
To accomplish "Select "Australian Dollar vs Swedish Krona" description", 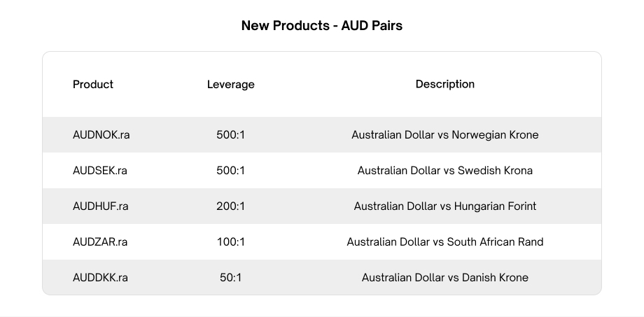I will coord(444,171).
